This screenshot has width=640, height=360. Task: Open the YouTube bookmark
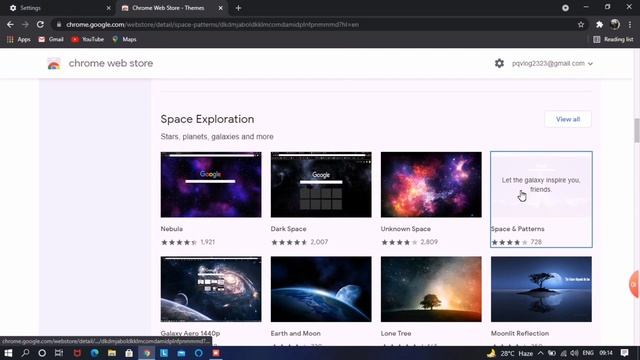[87, 39]
